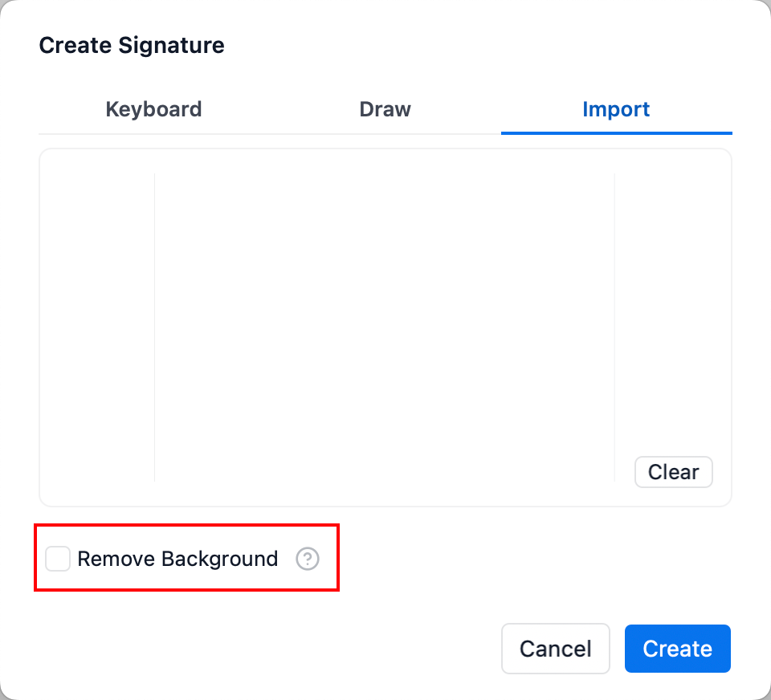This screenshot has width=771, height=700.
Task: Dismiss the dialog via Cancel
Action: [555, 649]
